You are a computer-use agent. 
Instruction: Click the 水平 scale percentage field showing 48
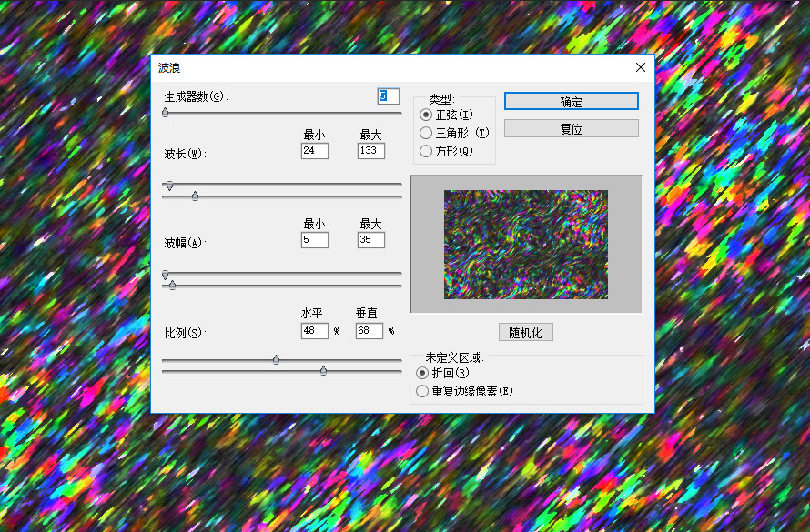click(312, 330)
